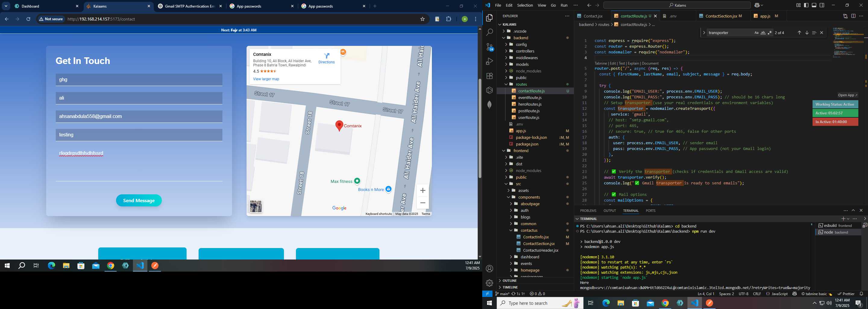Click the View larger map link
Screen dimensions: 868x309
pos(266,79)
